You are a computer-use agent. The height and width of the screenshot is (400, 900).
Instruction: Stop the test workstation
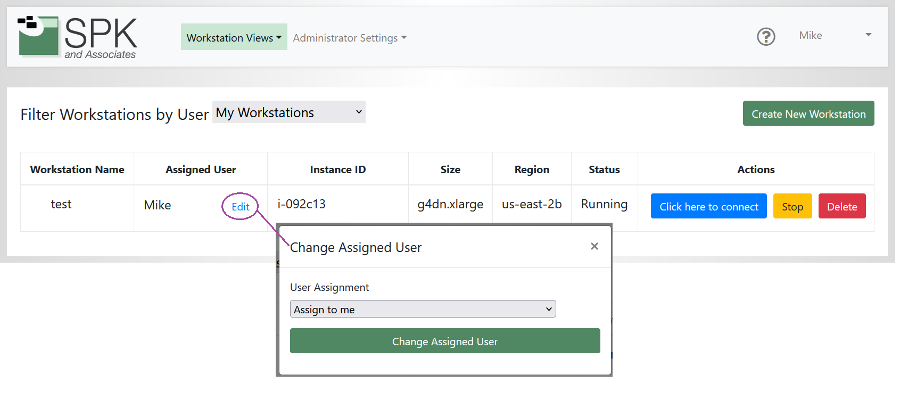(x=792, y=207)
